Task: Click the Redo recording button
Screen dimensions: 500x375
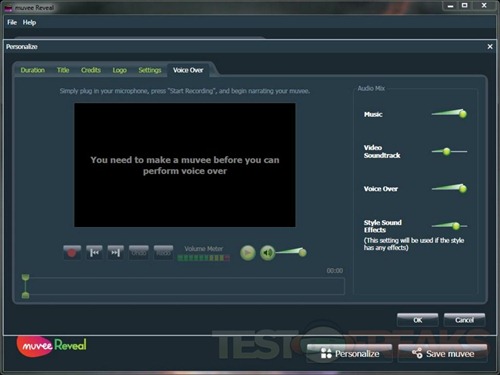Action: (x=163, y=253)
